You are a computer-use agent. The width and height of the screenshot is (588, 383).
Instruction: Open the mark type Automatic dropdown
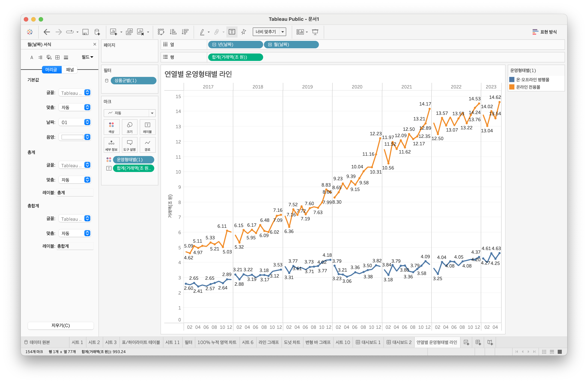[x=130, y=113]
